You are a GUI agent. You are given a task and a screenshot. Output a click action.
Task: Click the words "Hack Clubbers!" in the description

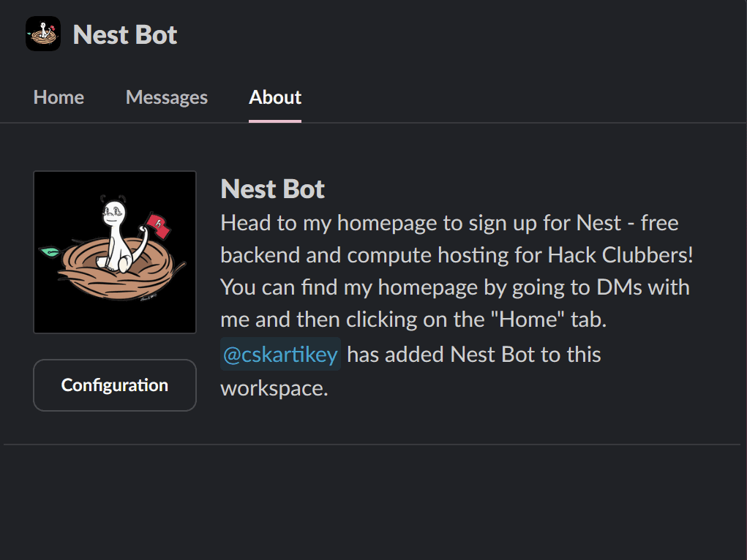[x=620, y=254]
